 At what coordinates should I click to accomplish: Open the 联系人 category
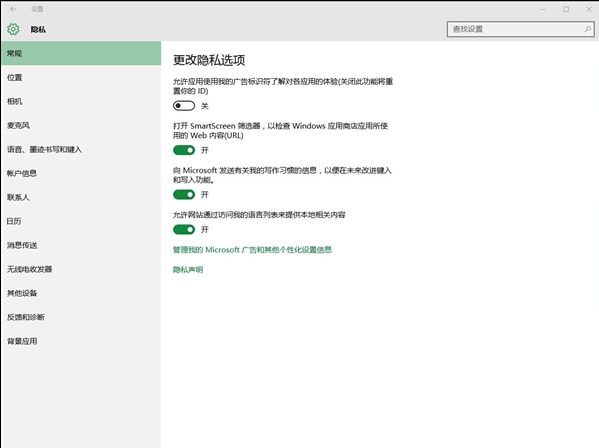[x=81, y=197]
